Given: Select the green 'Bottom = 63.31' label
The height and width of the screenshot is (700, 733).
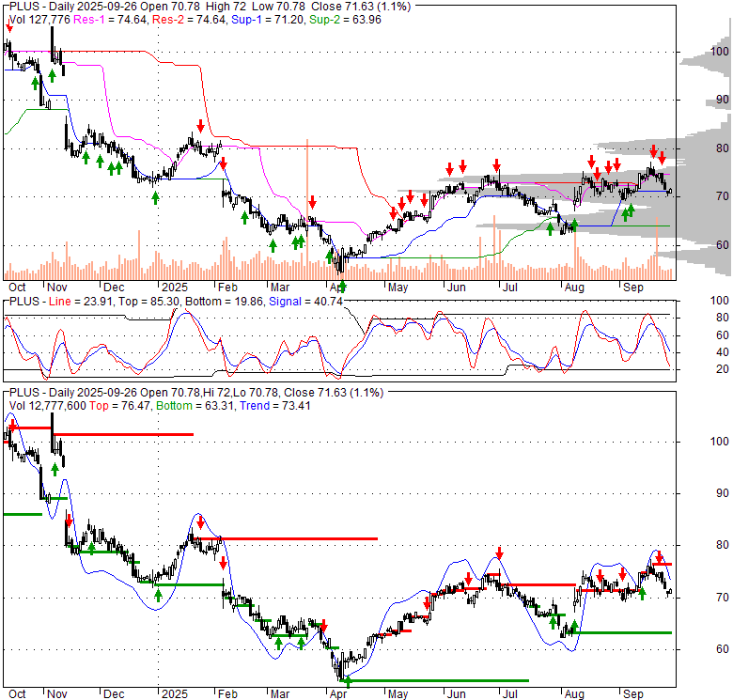Looking at the screenshot, I should tap(195, 406).
